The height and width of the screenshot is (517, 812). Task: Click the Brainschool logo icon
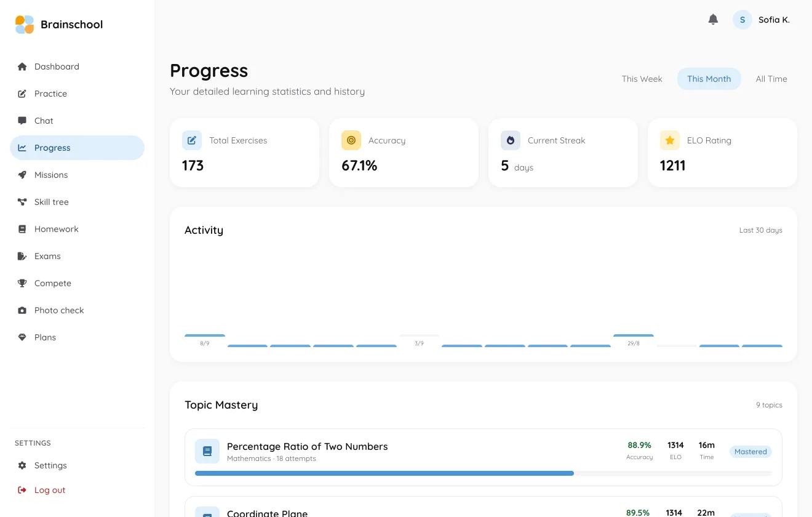tap(25, 25)
